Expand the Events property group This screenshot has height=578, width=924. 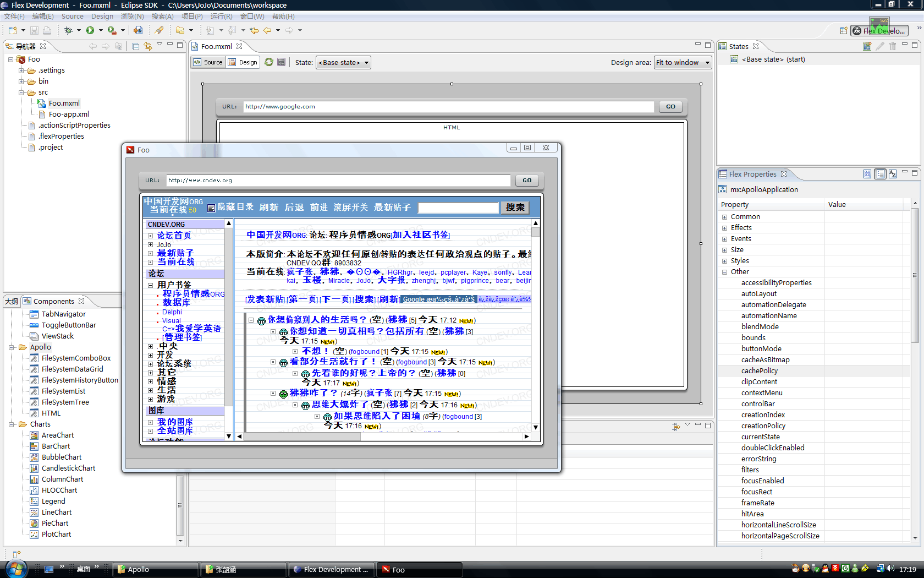(724, 239)
